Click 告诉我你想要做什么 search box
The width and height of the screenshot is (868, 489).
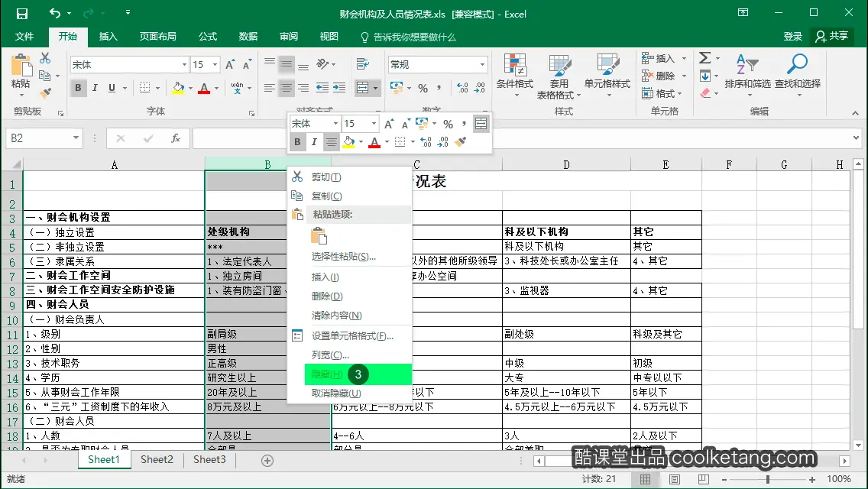[408, 37]
